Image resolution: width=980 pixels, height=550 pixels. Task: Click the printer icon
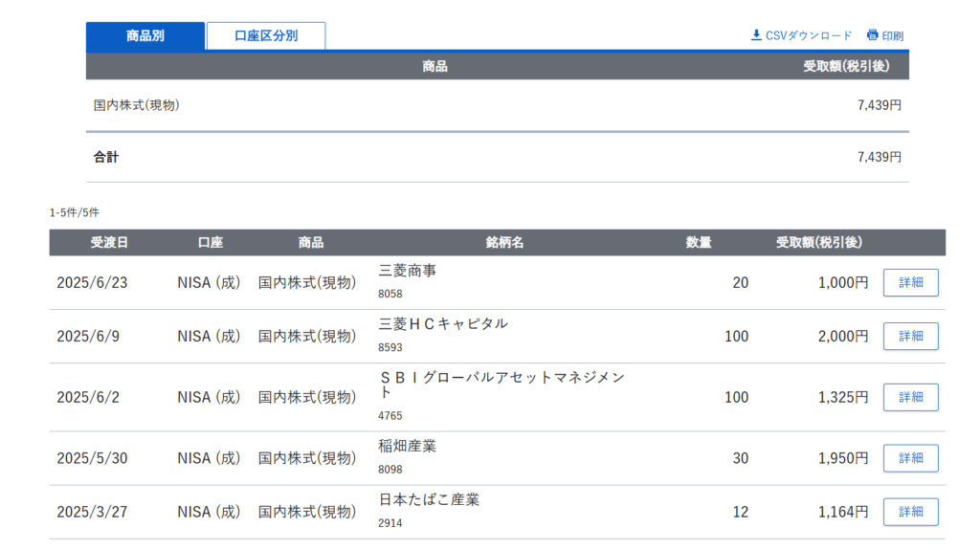click(873, 35)
